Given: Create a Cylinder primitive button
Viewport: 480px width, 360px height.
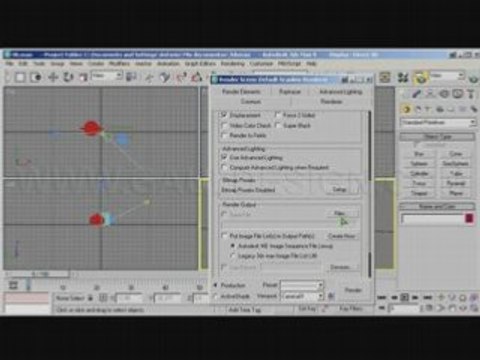Looking at the screenshot, I should 419,173.
